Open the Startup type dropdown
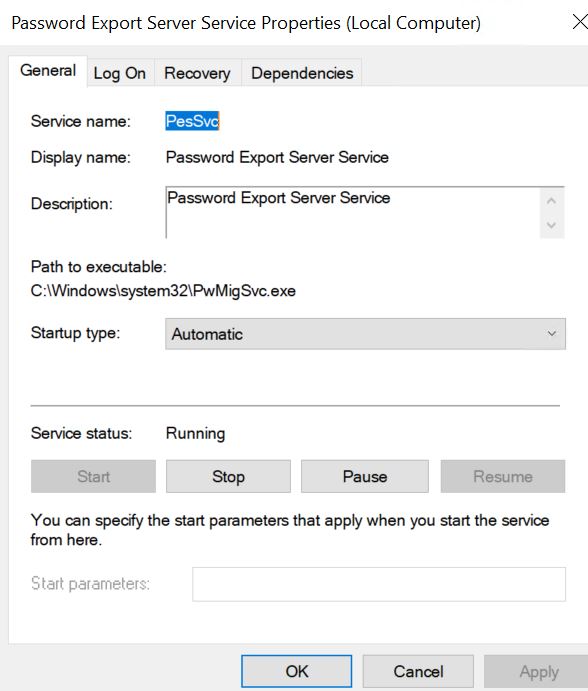This screenshot has height=691, width=588. (365, 334)
